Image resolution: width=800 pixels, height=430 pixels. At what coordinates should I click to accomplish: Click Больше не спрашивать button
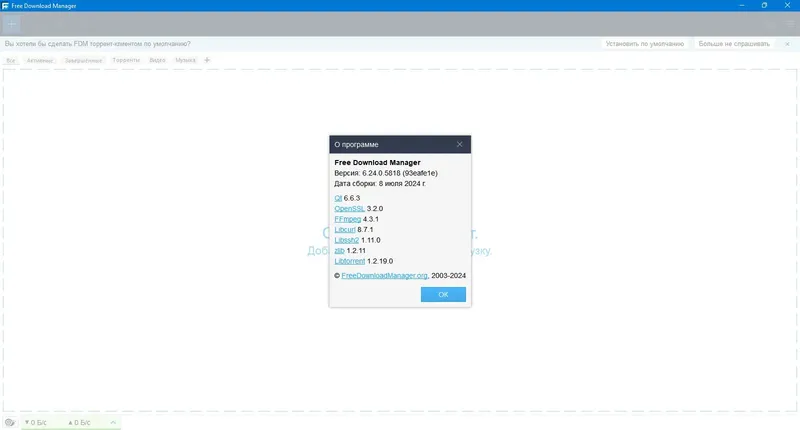734,44
